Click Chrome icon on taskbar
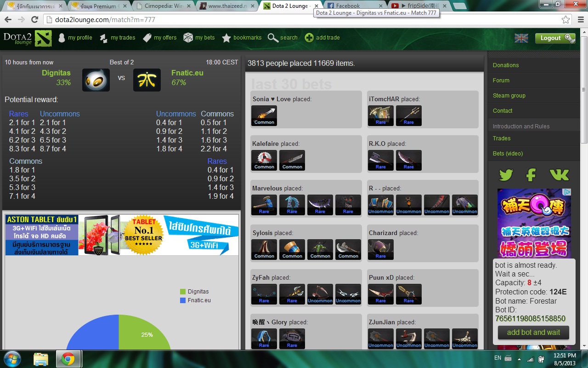Image resolution: width=588 pixels, height=368 pixels. point(68,359)
